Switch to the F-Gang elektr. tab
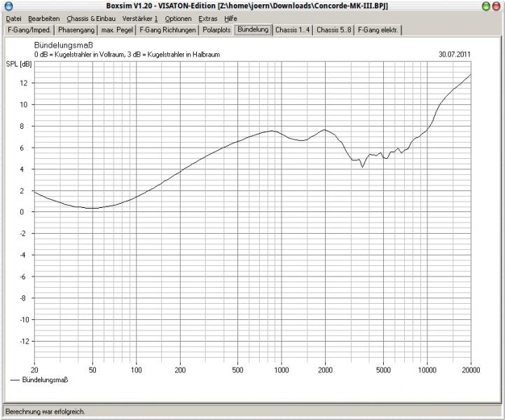The image size is (505, 420). (x=378, y=30)
